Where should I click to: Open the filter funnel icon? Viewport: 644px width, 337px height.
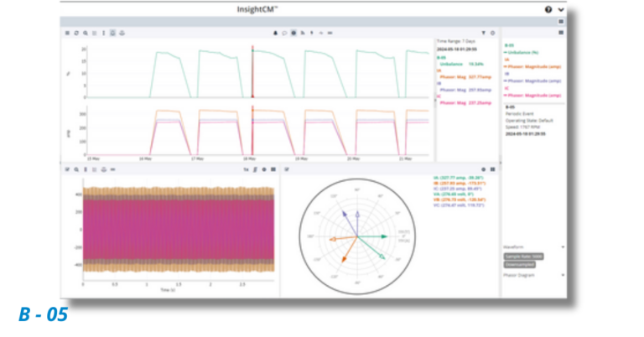tap(482, 33)
